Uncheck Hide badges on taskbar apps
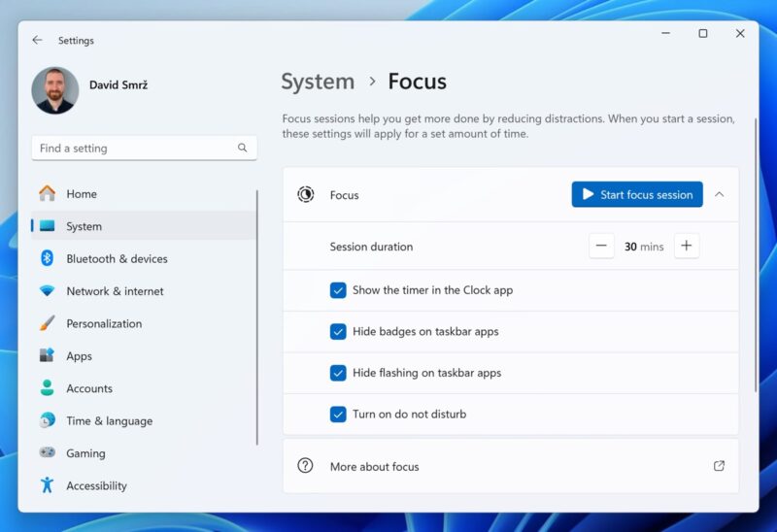The width and height of the screenshot is (777, 532). pyautogui.click(x=338, y=331)
